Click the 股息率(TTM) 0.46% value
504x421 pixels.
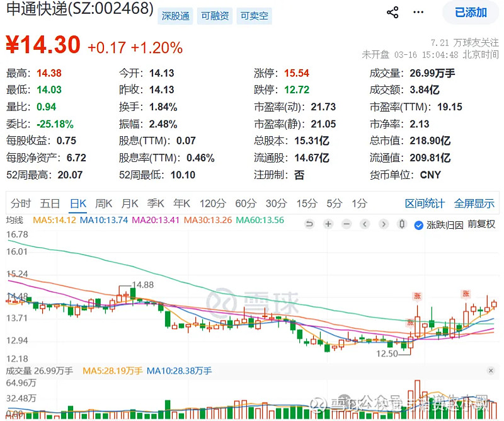[x=200, y=158]
